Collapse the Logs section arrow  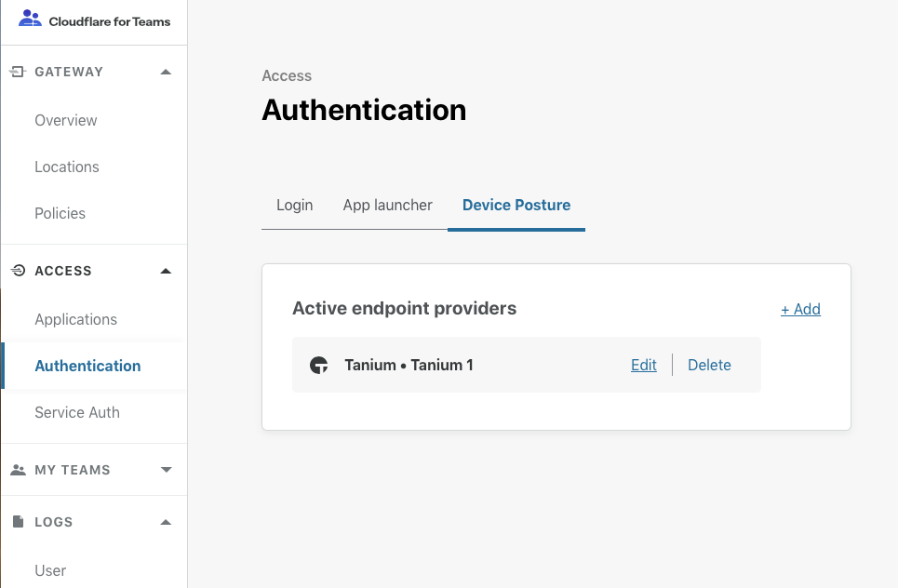click(x=166, y=522)
